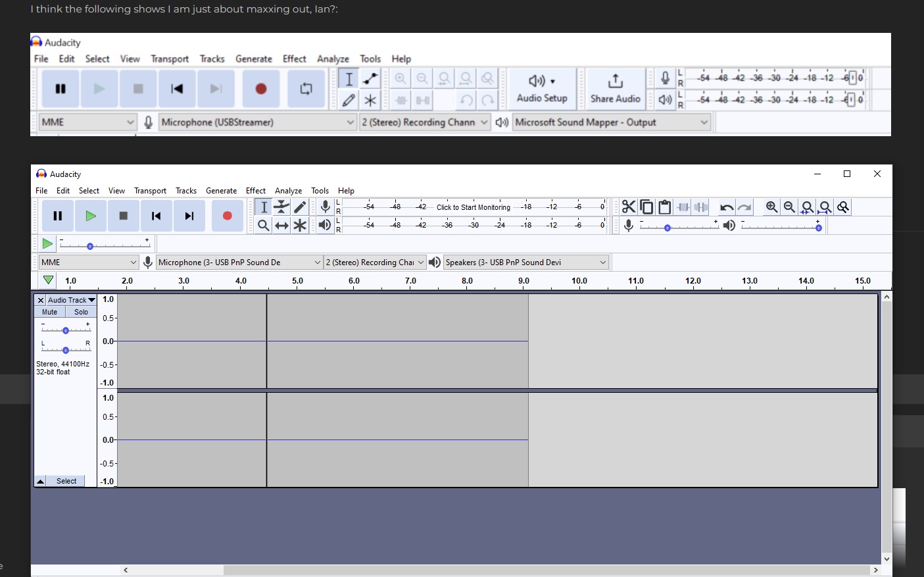
Task: Select the Envelope tool in lower Audacity
Action: coord(281,207)
